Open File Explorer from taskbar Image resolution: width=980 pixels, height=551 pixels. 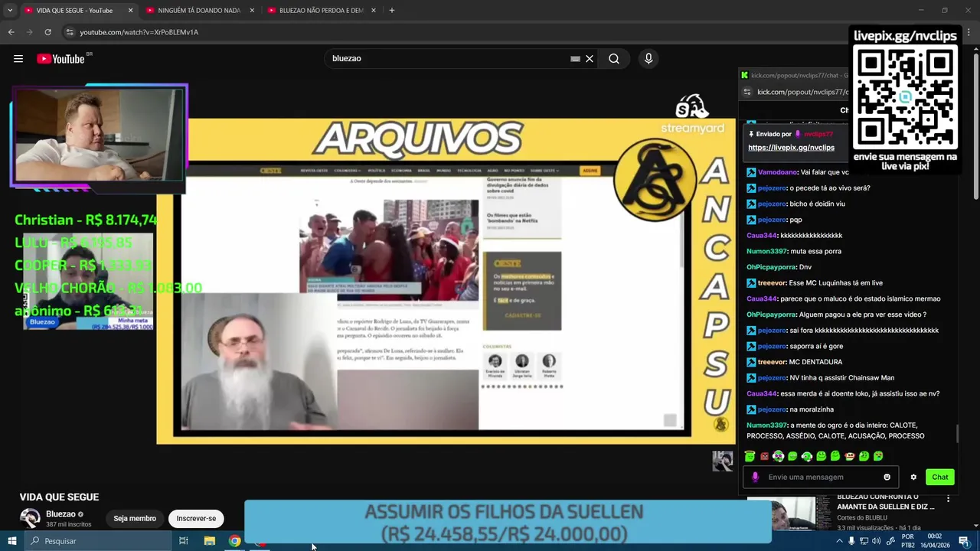[x=209, y=541]
